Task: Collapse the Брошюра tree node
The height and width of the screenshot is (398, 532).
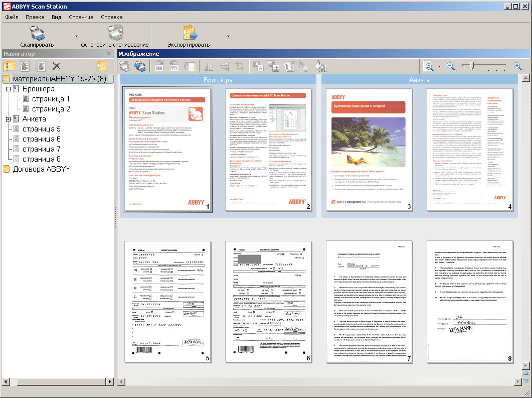Action: 9,89
